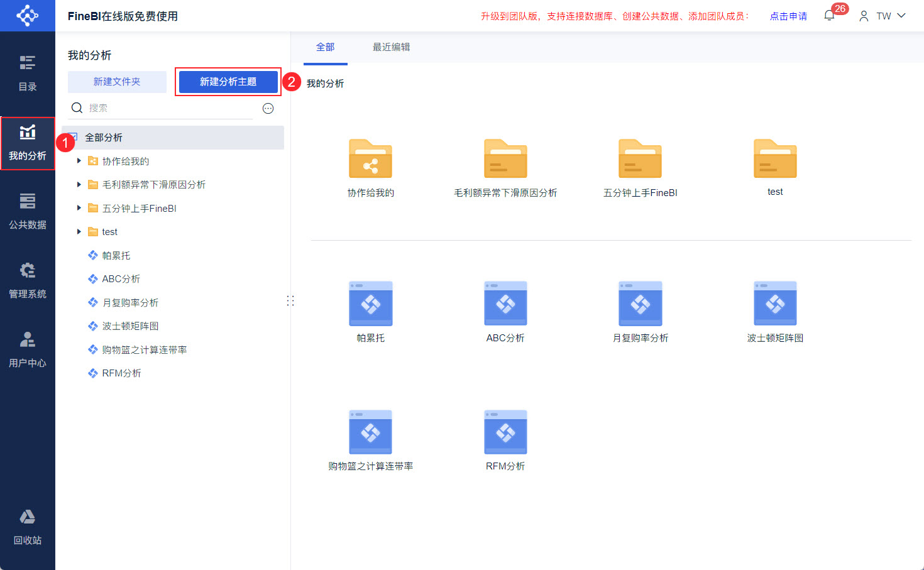The width and height of the screenshot is (924, 570).
Task: Click the more options ellipsis beside search
Action: (268, 108)
